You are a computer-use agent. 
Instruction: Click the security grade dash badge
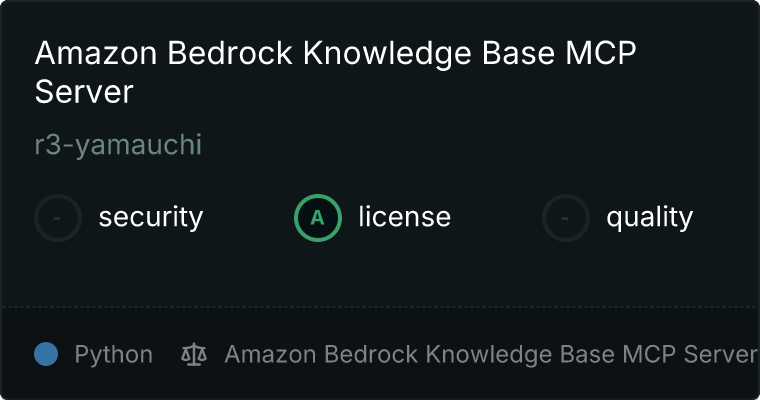pos(58,217)
